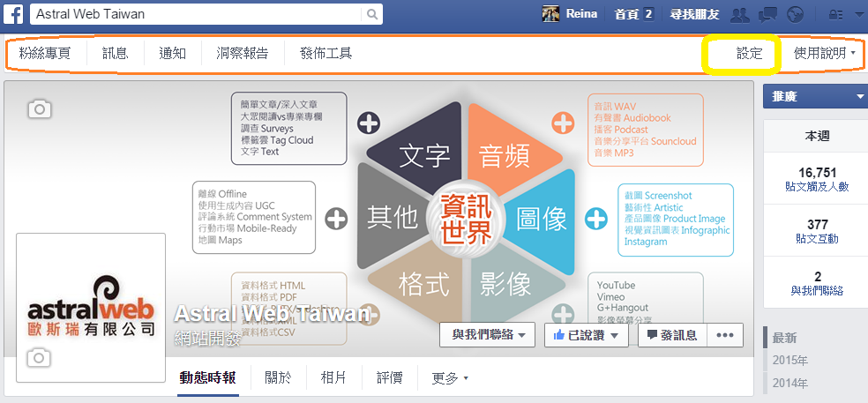Open the 發佈工具 tab
Image resolution: width=868 pixels, height=403 pixels.
(x=326, y=53)
